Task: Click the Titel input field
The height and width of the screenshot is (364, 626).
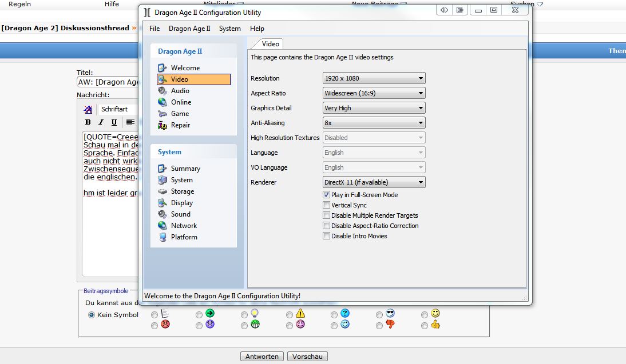Action: [108, 82]
